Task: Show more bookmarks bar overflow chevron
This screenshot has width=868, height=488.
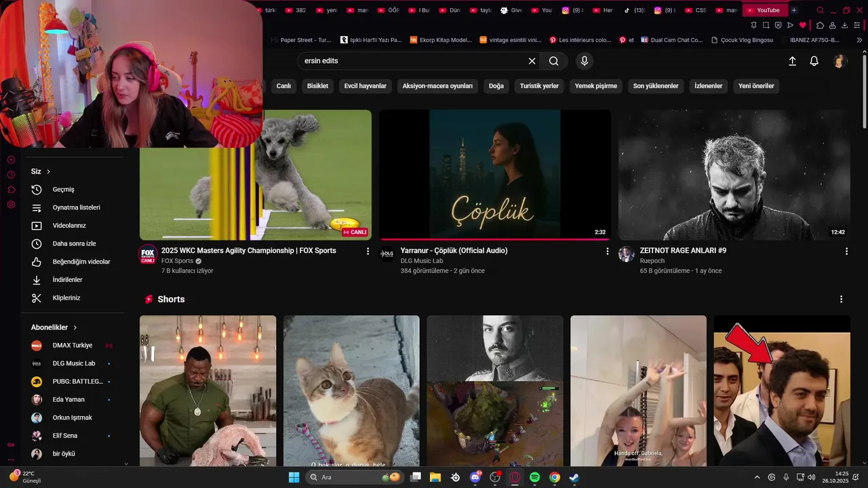Action: click(860, 40)
